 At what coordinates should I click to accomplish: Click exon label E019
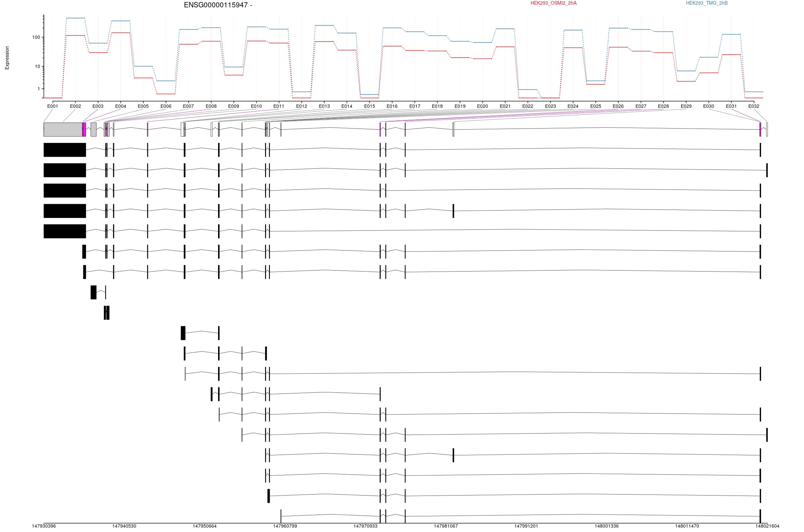click(460, 106)
